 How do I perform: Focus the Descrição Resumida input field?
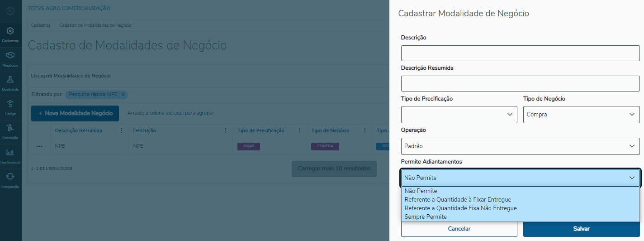click(521, 83)
